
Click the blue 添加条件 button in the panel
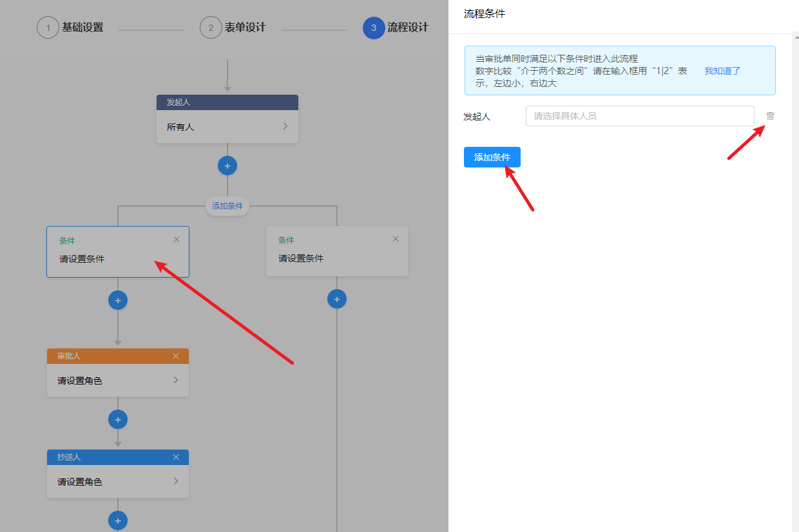(x=492, y=157)
